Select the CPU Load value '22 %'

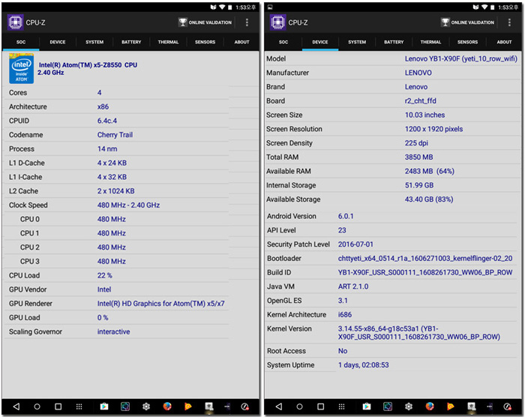(x=104, y=275)
